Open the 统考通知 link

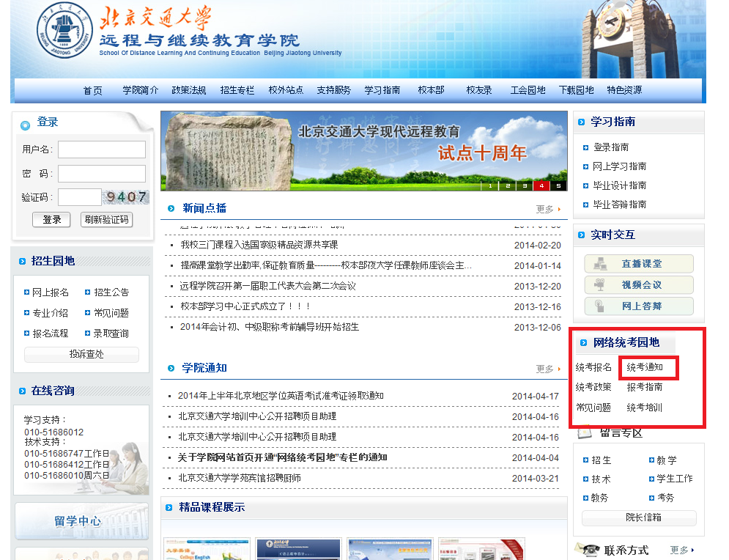[x=645, y=367]
